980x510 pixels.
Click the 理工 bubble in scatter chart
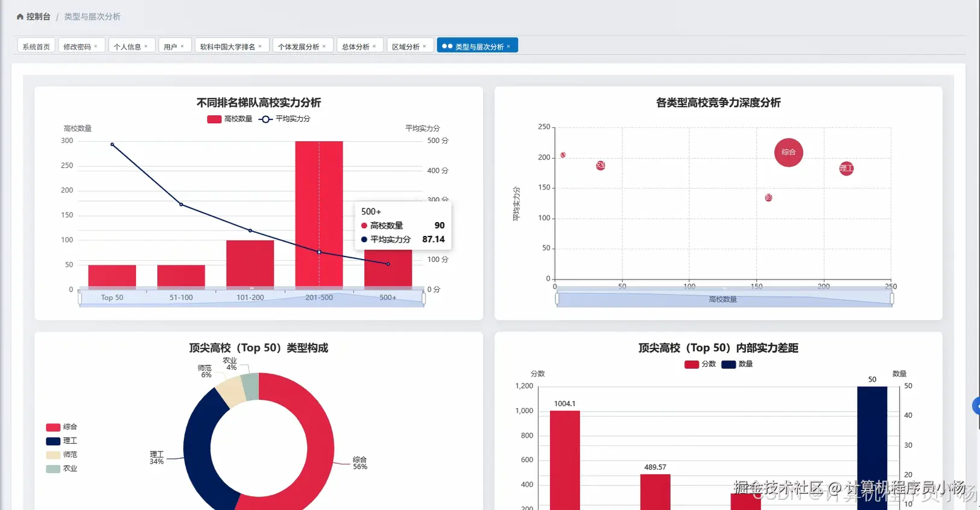click(847, 168)
